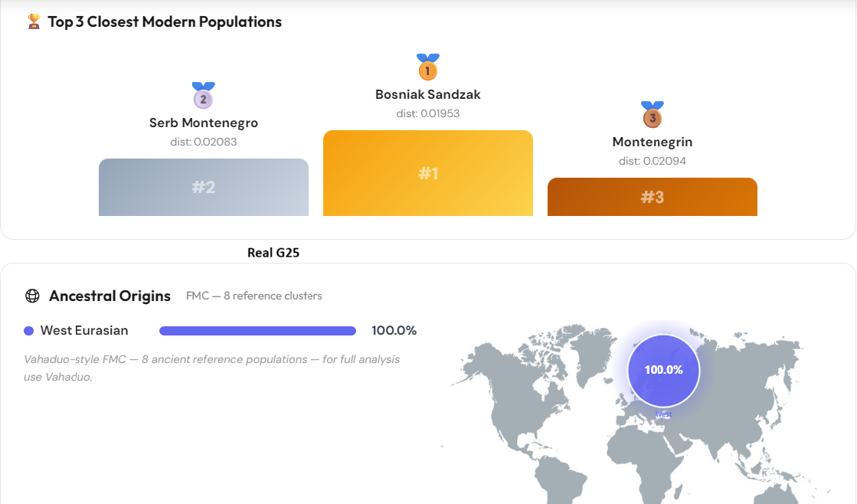
Task: Select the dark orange #3 podium block
Action: click(652, 197)
